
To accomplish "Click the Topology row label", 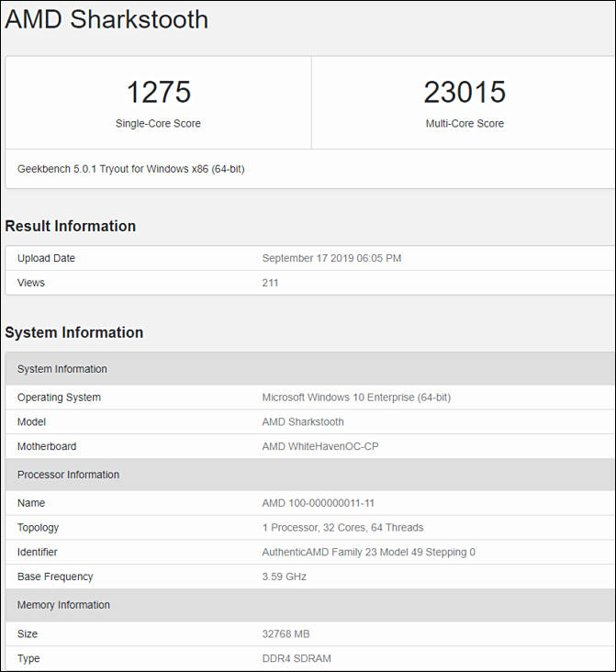I will [x=39, y=528].
